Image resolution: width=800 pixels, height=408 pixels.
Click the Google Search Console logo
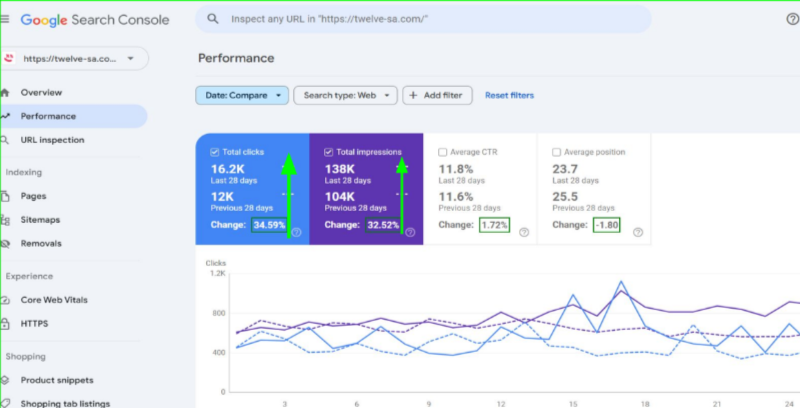coord(95,20)
